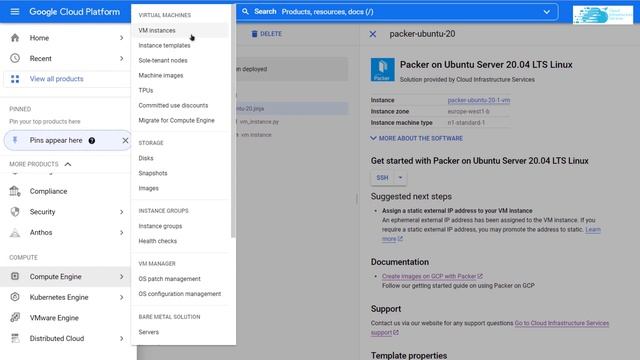Click the SSH button
Viewport: 640px width, 360px height.
point(382,178)
